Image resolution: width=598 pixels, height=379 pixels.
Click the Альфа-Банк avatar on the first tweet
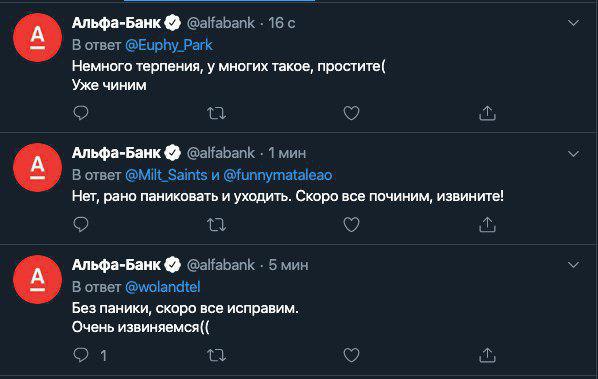click(37, 37)
